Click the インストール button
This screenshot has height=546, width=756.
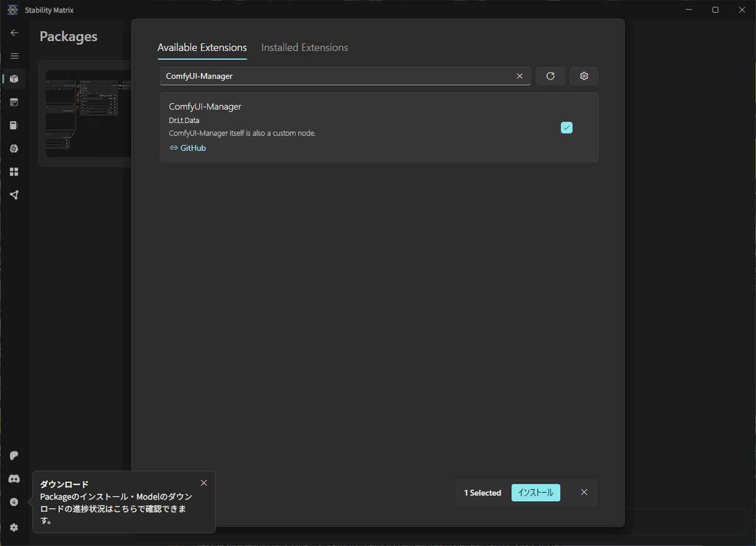535,492
